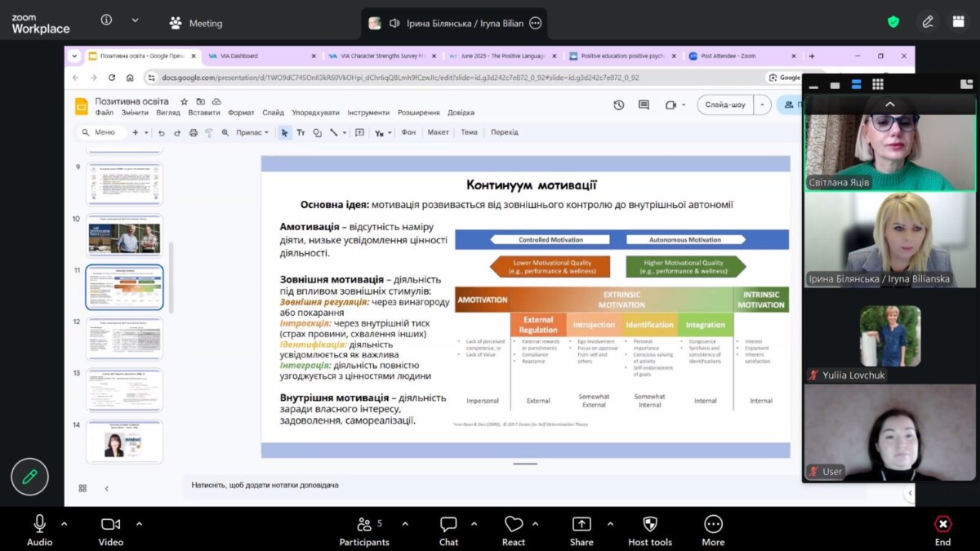Click the Share screen button
The image size is (980, 551).
pos(581,530)
